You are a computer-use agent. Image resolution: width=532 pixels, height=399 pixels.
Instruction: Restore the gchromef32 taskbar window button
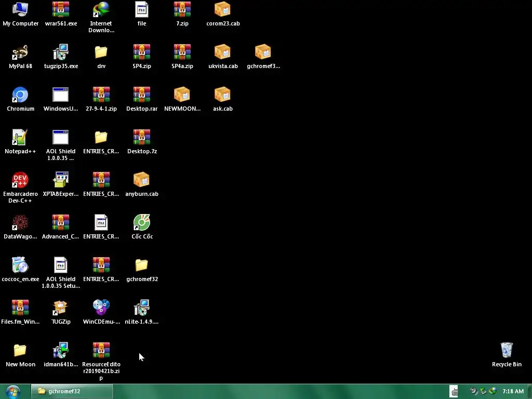point(72,391)
